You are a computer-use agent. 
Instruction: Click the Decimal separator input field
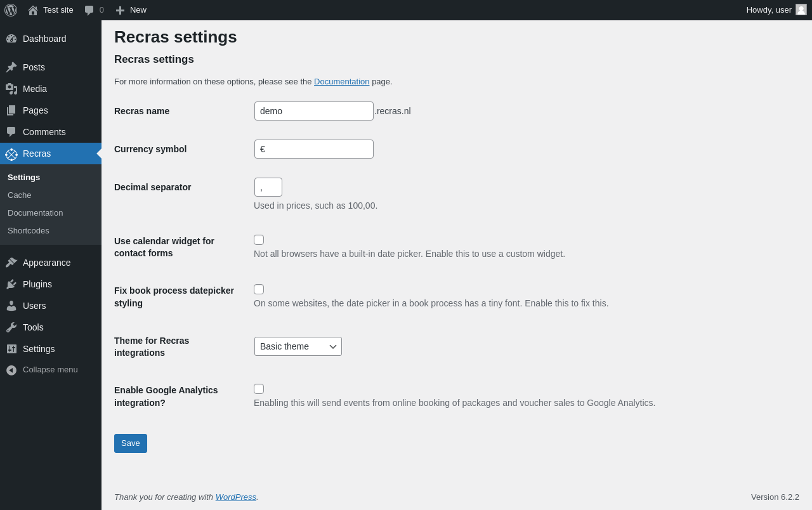(x=268, y=187)
